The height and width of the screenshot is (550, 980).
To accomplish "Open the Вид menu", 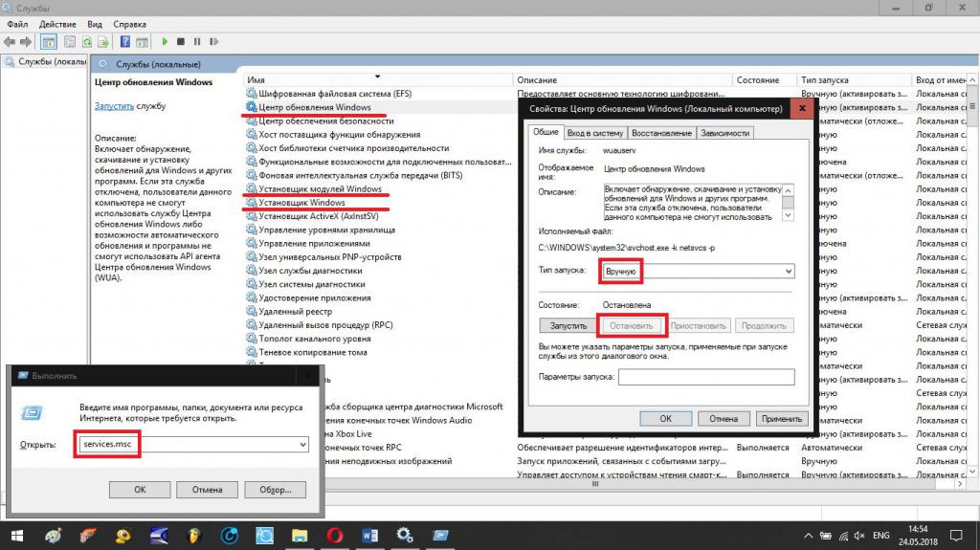I will tap(95, 24).
